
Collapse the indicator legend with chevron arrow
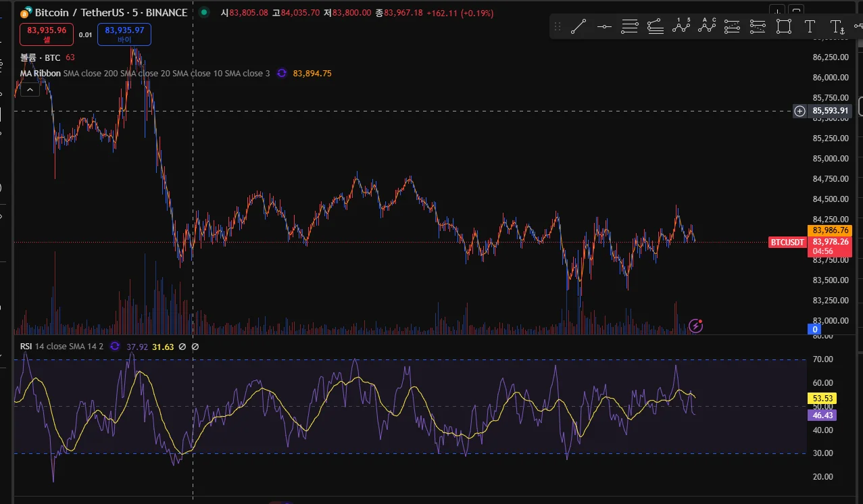(x=30, y=89)
